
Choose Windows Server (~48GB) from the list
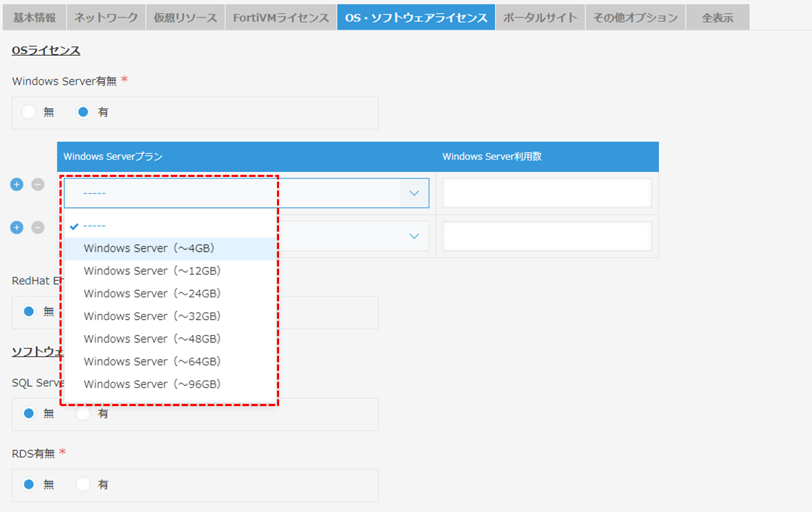170,339
